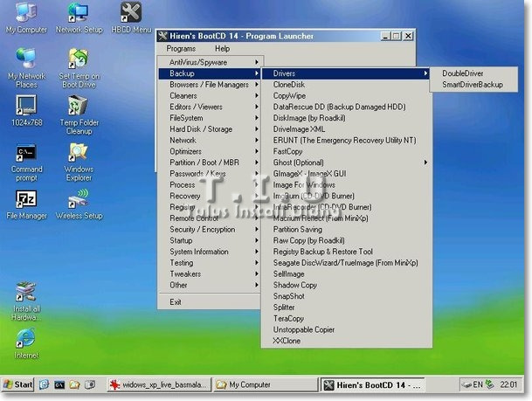This screenshot has height=401, width=532.
Task: Expand the Hard Disk / Storage submenu
Action: pos(210,129)
